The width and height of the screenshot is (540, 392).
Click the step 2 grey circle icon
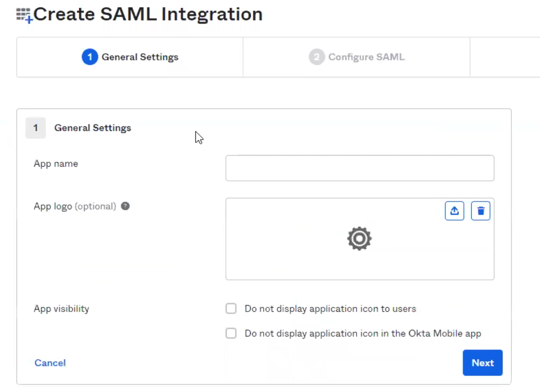(x=317, y=57)
